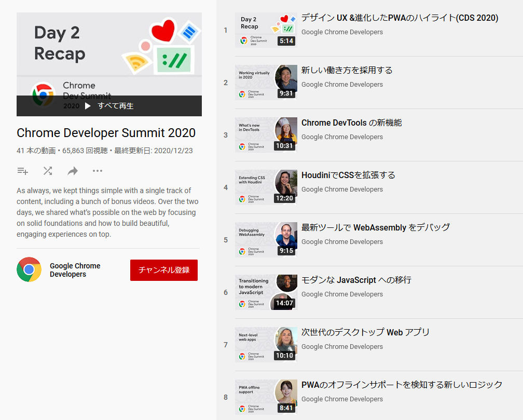523x420 pixels.
Task: Open the What's new in DevTools thumbnail
Action: (x=266, y=135)
